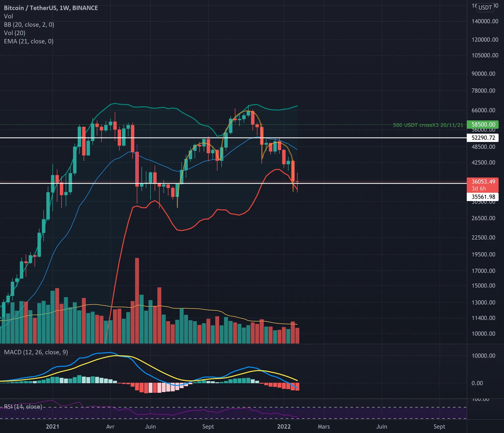Screen dimensions: 504x433
Task: Click the Mars label on time axis
Action: pyautogui.click(x=324, y=426)
